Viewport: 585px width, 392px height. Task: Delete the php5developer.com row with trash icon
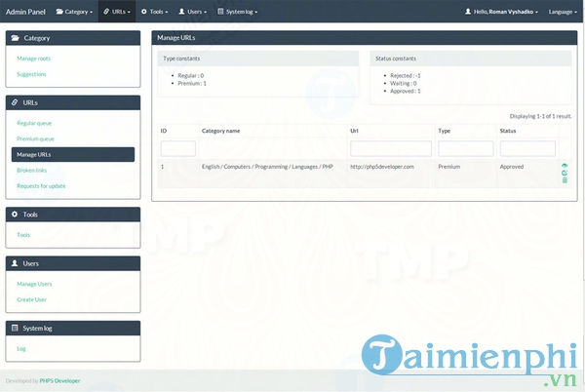565,179
